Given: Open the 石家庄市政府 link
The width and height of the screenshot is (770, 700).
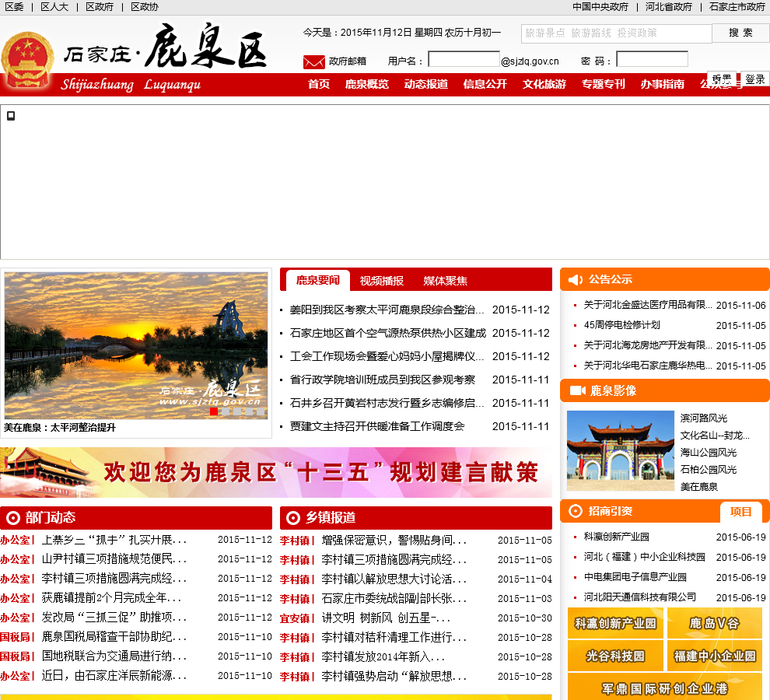Looking at the screenshot, I should pos(737,7).
